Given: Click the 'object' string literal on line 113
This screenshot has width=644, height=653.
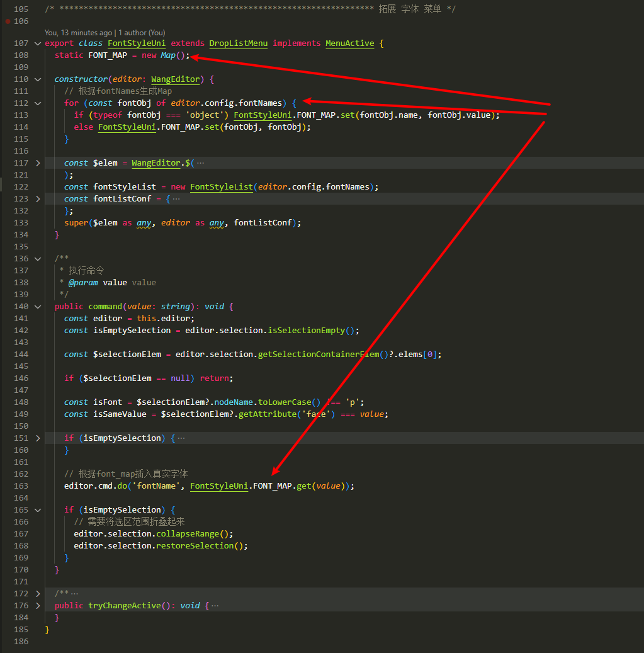Looking at the screenshot, I should [205, 115].
